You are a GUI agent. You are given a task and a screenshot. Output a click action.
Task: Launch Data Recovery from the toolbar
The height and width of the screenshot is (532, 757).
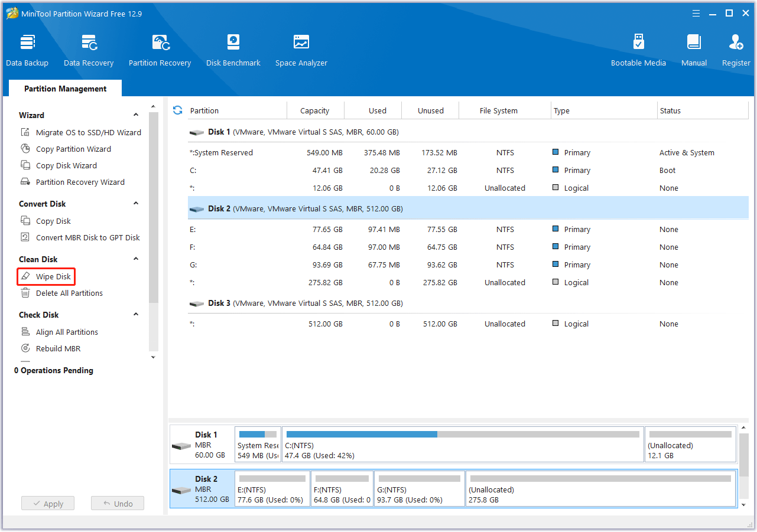tap(89, 51)
